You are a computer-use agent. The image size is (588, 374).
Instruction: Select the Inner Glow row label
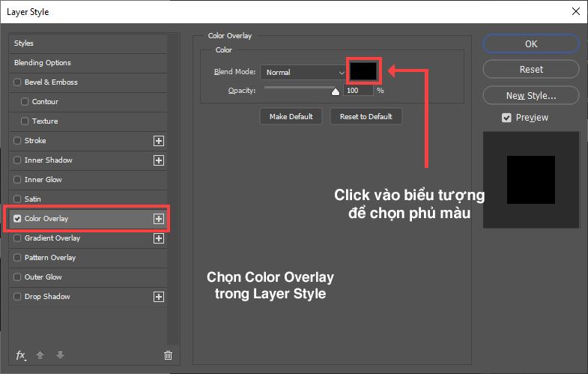[43, 180]
